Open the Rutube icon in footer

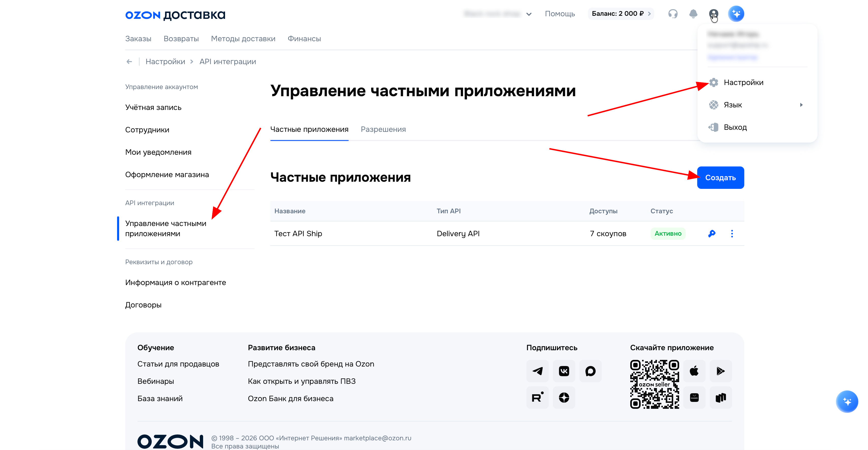pos(537,398)
